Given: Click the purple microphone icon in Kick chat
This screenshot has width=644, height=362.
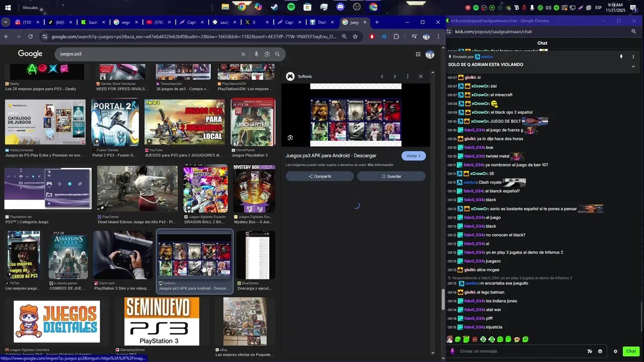Looking at the screenshot, I should 452,351.
